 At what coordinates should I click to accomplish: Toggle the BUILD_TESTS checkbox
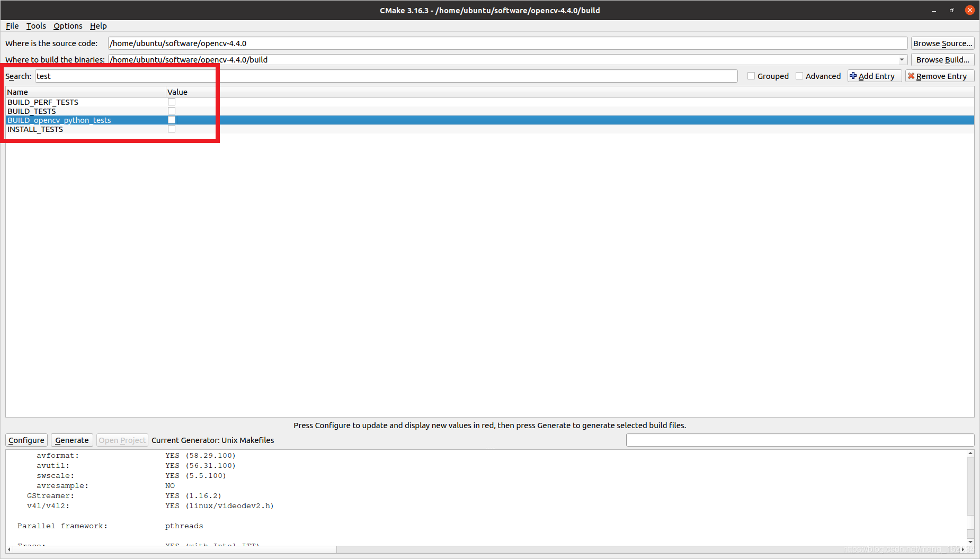click(x=172, y=111)
